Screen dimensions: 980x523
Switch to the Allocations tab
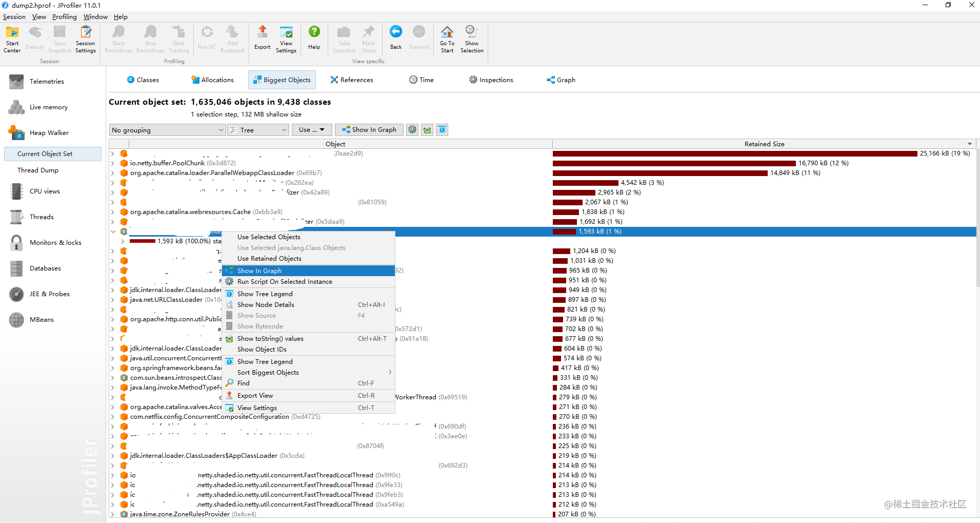[212, 80]
